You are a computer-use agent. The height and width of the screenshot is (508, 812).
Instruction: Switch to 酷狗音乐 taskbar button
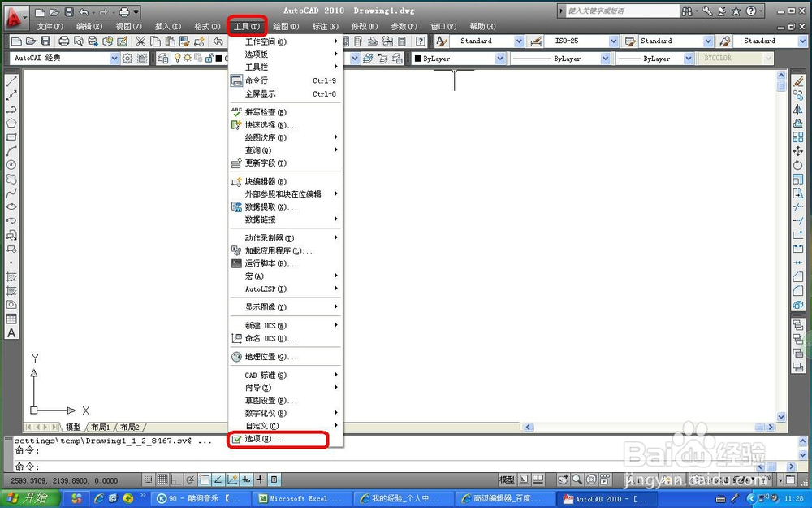tap(202, 499)
